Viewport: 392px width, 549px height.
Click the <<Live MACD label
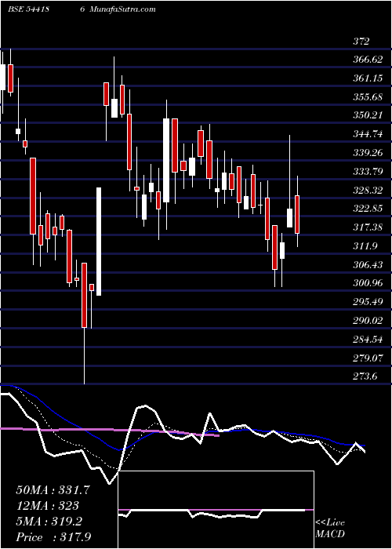click(x=330, y=529)
